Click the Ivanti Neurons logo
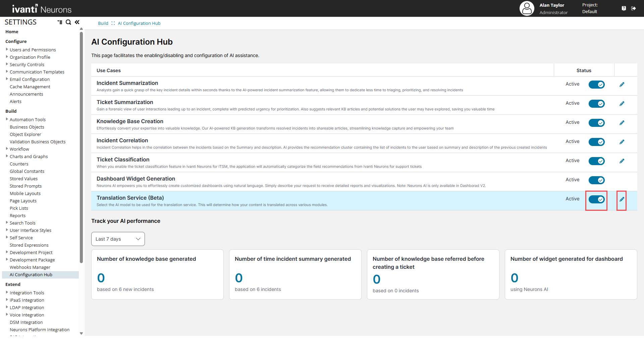The width and height of the screenshot is (644, 346). click(x=42, y=9)
